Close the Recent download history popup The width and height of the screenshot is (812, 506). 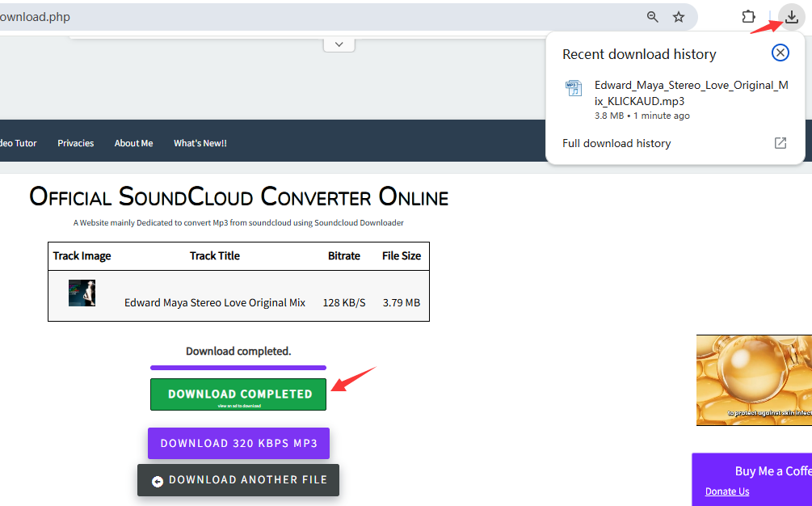pos(780,53)
